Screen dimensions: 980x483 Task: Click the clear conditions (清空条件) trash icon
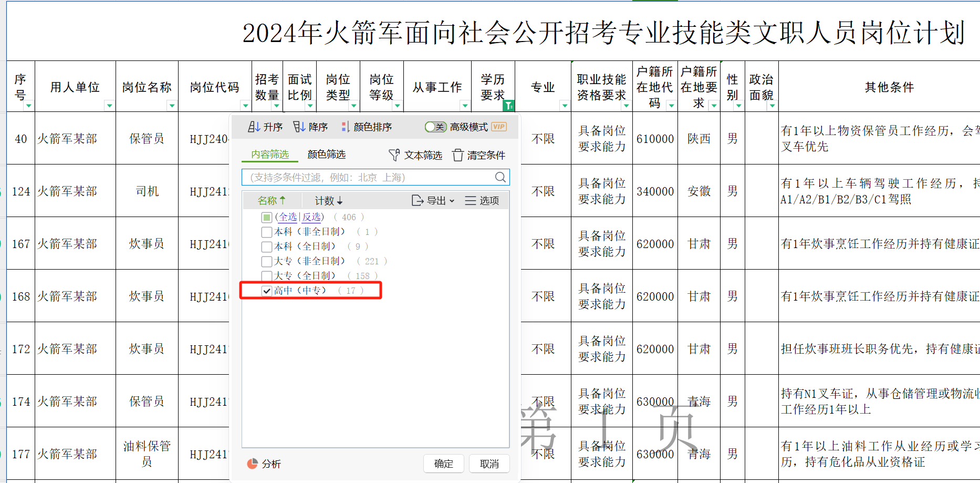[458, 155]
